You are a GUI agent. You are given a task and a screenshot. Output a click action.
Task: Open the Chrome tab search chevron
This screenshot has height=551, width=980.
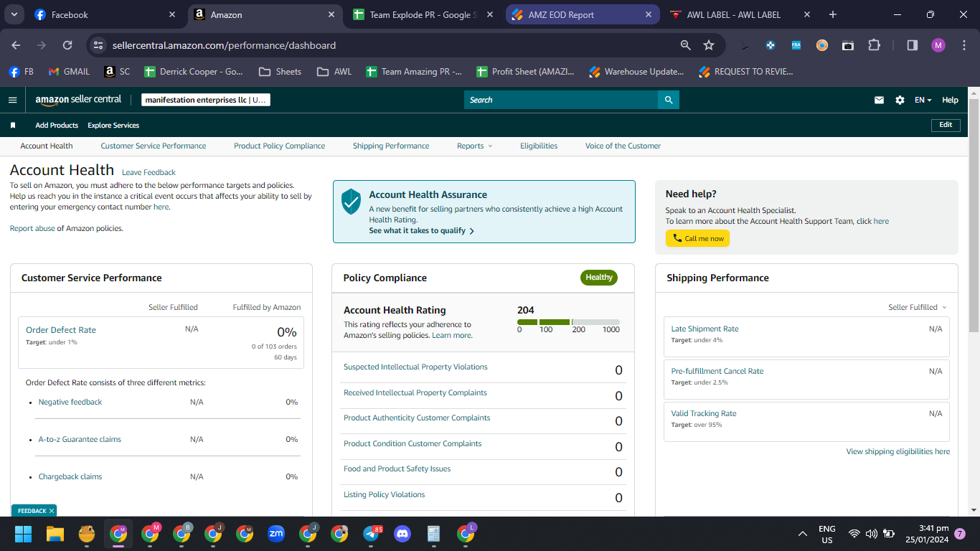click(15, 14)
